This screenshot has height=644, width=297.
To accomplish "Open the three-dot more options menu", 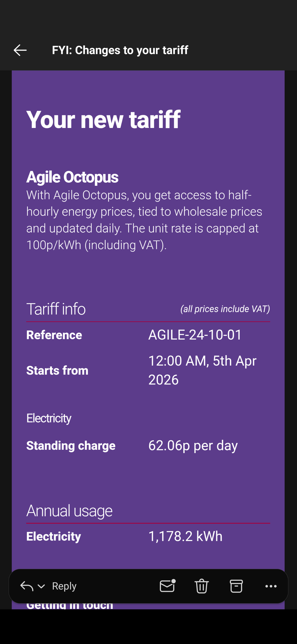I will (271, 586).
